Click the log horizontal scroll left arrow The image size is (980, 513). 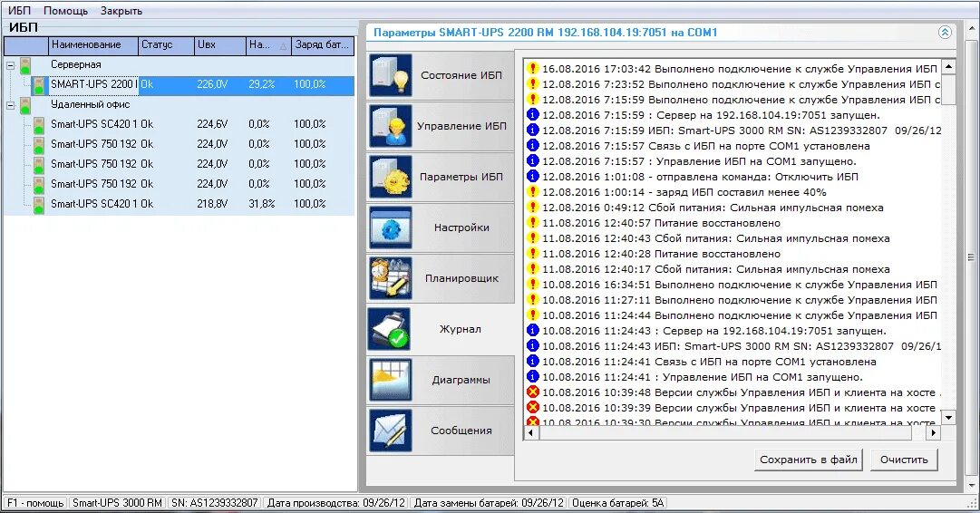[532, 432]
